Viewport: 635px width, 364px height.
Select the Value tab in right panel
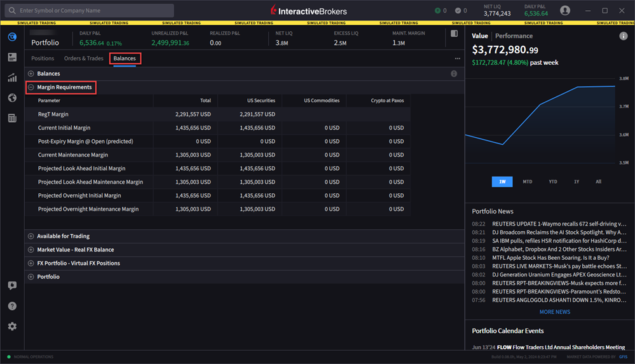coord(480,36)
